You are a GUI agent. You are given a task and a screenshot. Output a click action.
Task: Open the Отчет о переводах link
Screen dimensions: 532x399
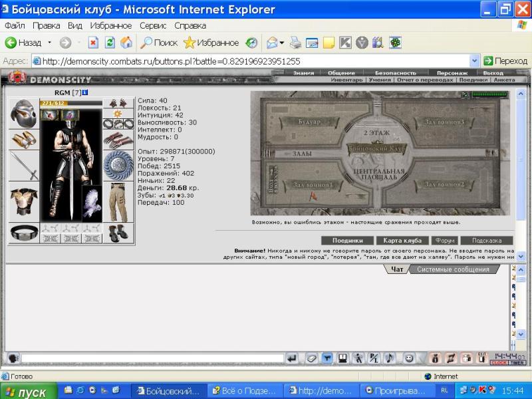tap(425, 80)
